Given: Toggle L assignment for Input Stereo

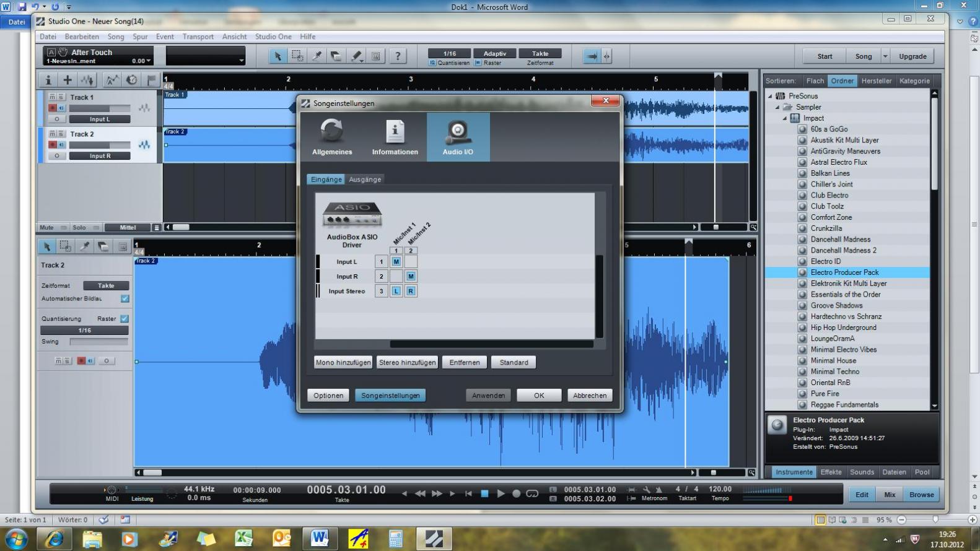Looking at the screenshot, I should tap(396, 290).
